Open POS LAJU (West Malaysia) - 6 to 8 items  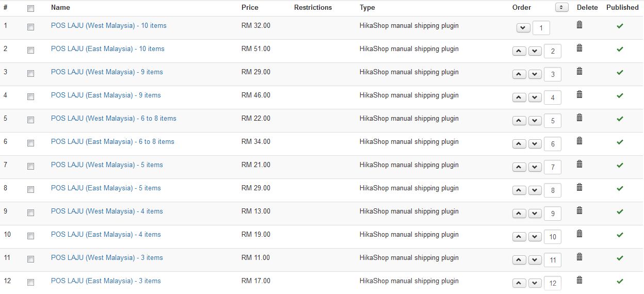click(114, 119)
